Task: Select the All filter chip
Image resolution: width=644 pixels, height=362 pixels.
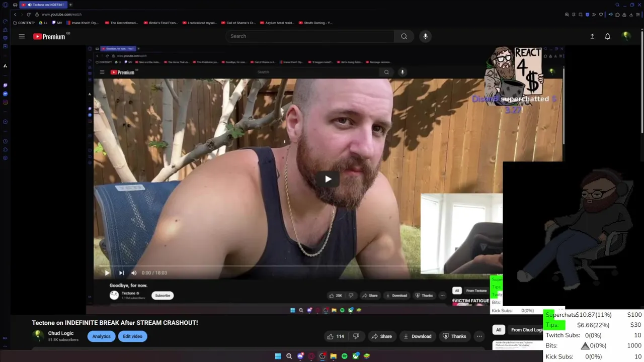Action: pyautogui.click(x=499, y=330)
